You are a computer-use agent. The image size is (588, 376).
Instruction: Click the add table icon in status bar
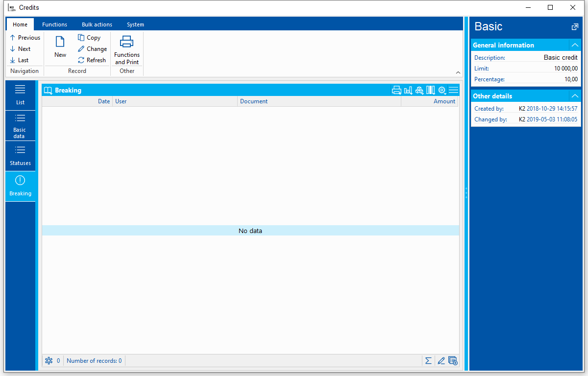coord(453,361)
